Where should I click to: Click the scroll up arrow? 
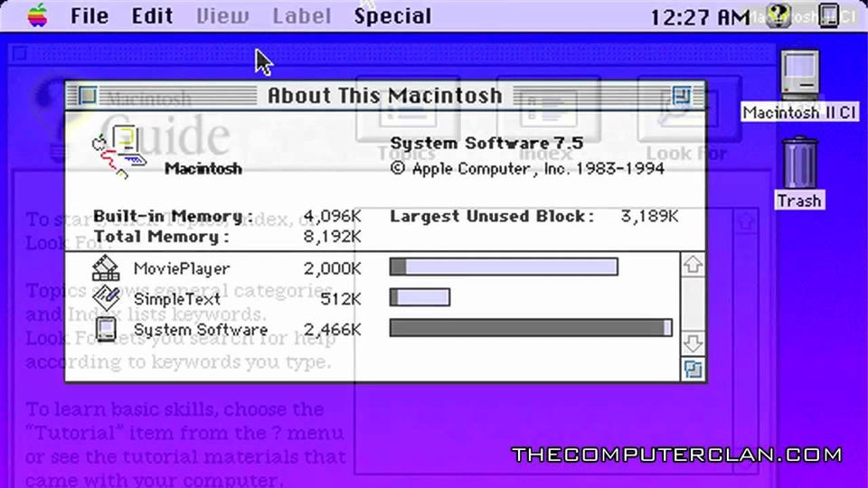point(693,265)
